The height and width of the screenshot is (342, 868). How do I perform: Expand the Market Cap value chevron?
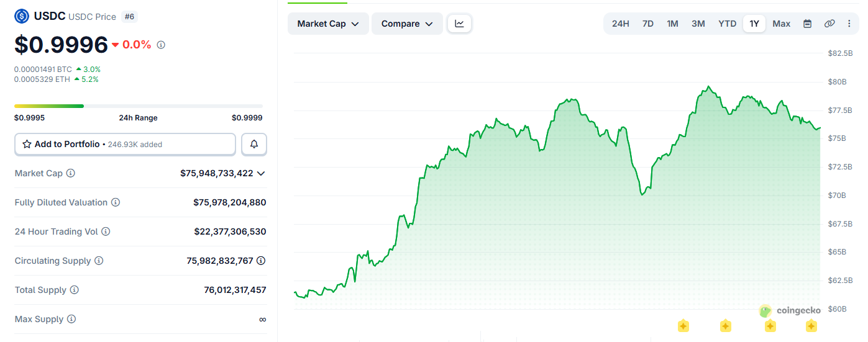point(261,173)
